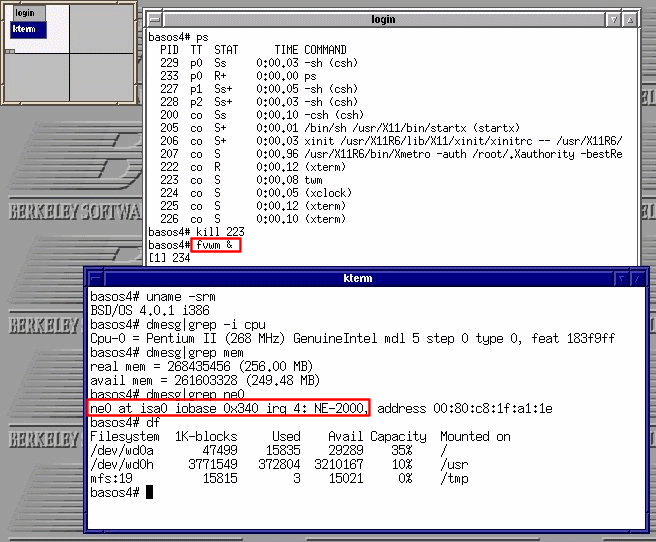Click the 'mfs:19' filesystem row
Image resolution: width=656 pixels, height=542 pixels.
pos(279,478)
